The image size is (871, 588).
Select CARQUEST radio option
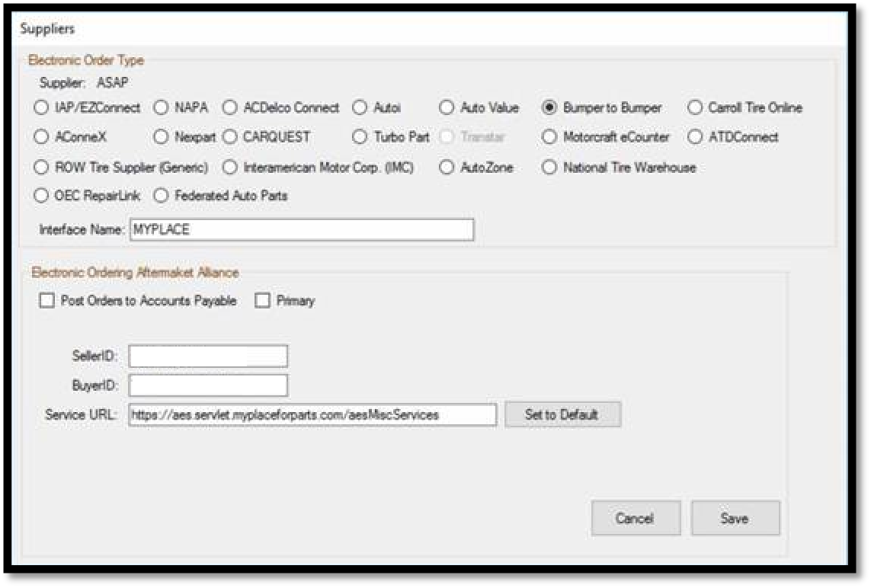[229, 138]
